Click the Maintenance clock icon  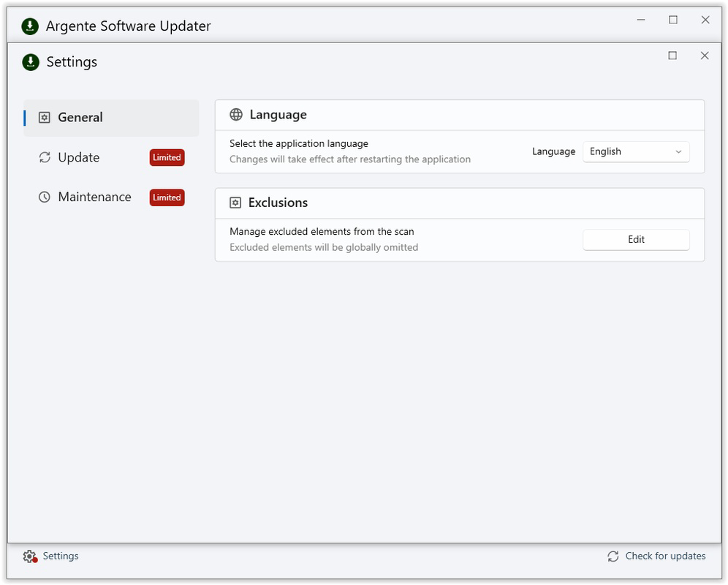(x=44, y=197)
